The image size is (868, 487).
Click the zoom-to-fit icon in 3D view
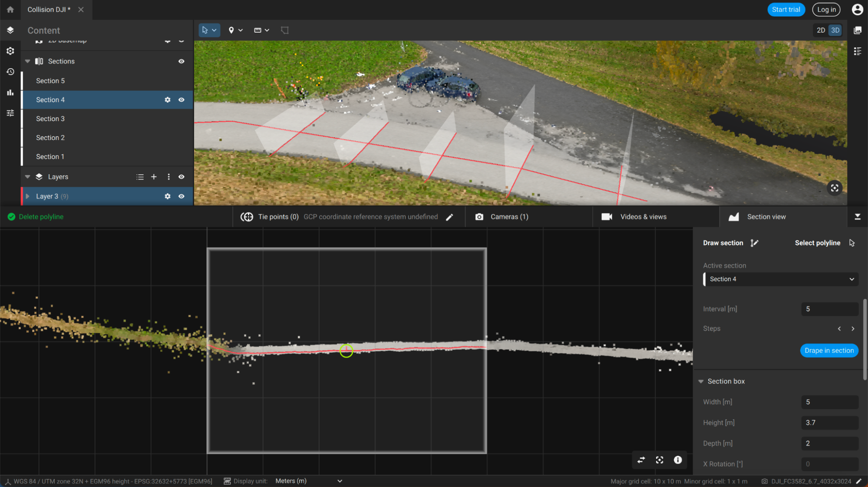tap(834, 188)
